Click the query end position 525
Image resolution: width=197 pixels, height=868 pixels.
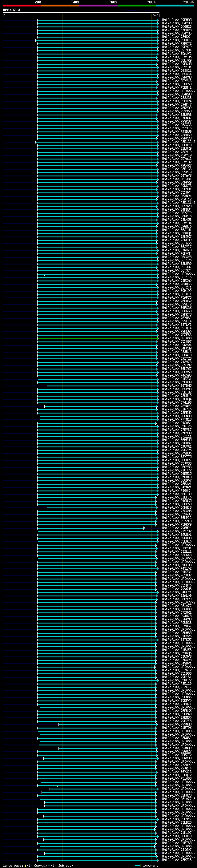[x=155, y=15]
